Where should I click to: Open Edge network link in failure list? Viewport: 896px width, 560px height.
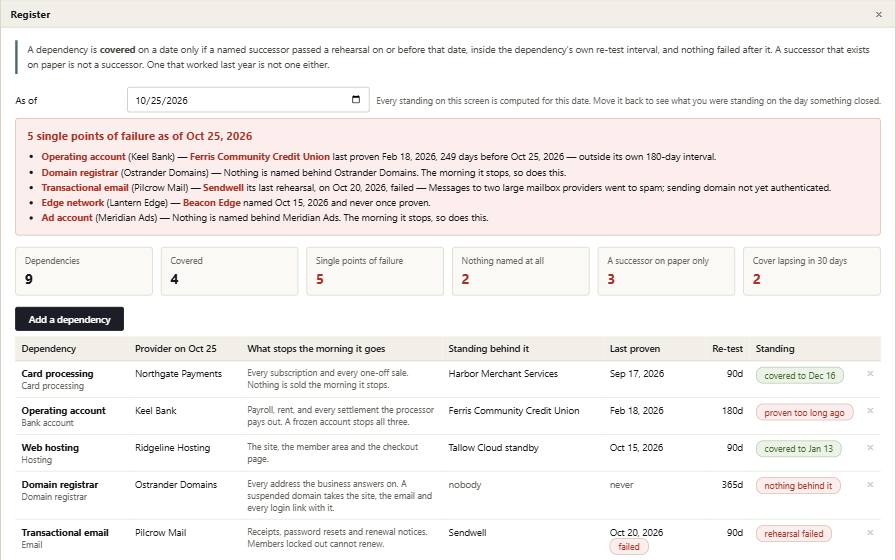73,203
